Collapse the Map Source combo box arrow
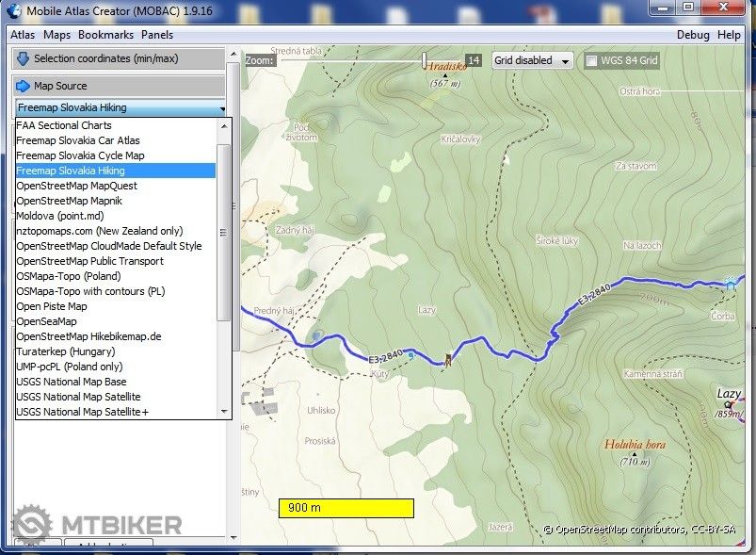 click(x=222, y=108)
